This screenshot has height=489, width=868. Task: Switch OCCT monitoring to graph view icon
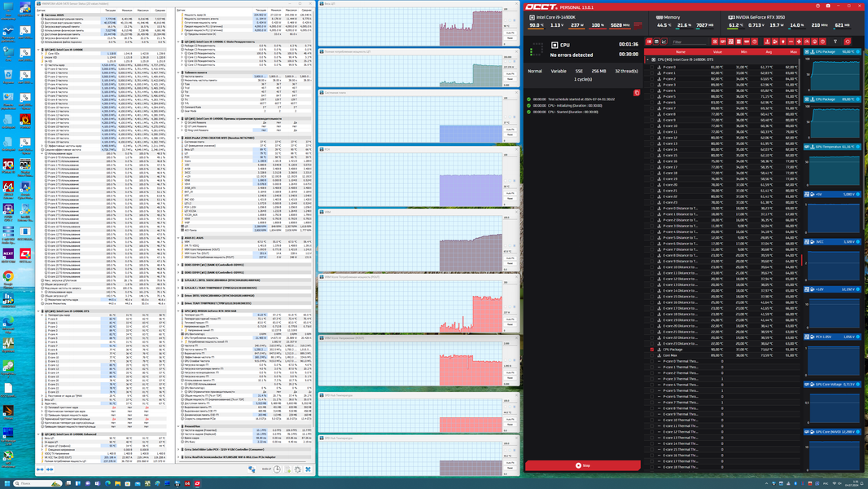click(x=664, y=42)
